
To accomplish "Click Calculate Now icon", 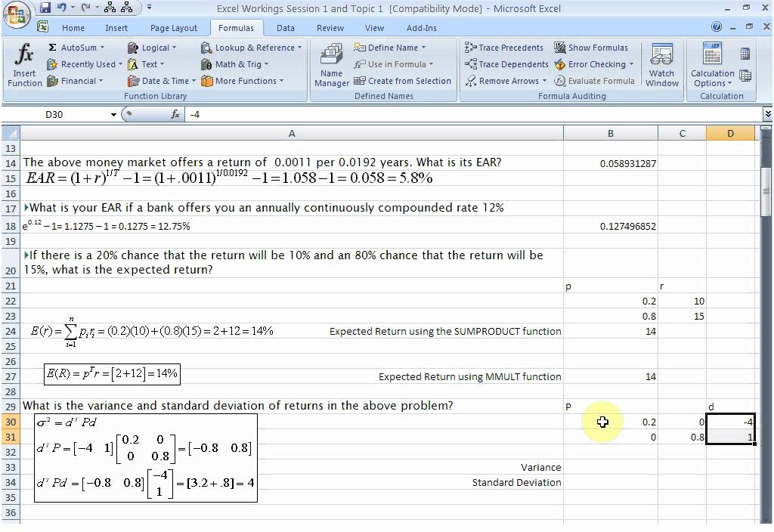I will tap(745, 54).
